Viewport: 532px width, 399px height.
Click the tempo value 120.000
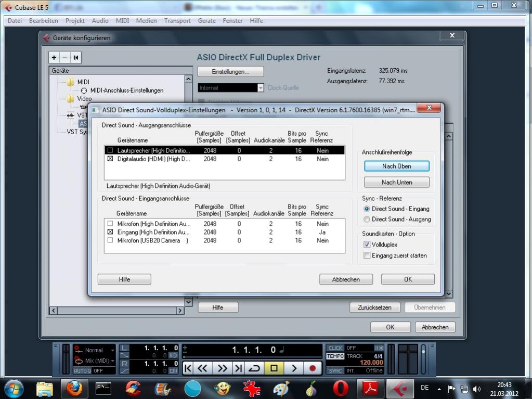371,363
